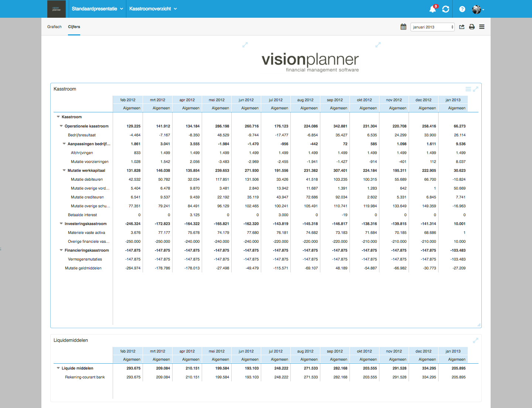The width and height of the screenshot is (532, 408).
Task: Expand the Liquidemiddelen panel to full view
Action: coord(475,340)
